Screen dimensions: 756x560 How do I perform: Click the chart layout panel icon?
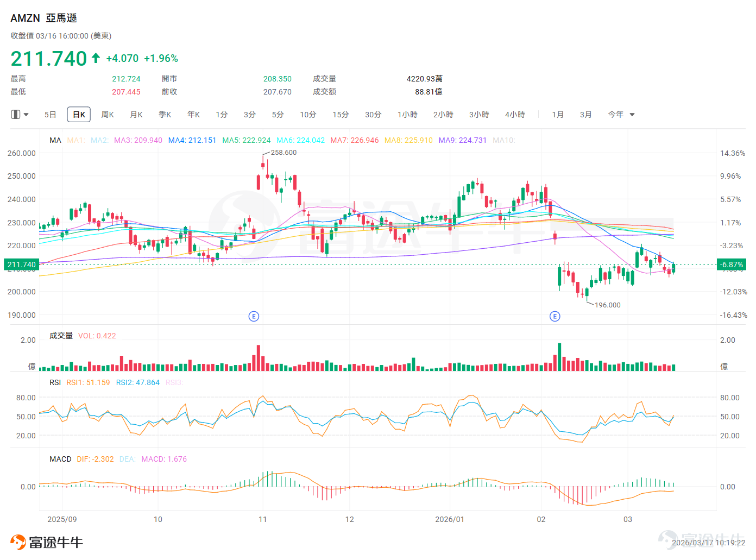16,115
